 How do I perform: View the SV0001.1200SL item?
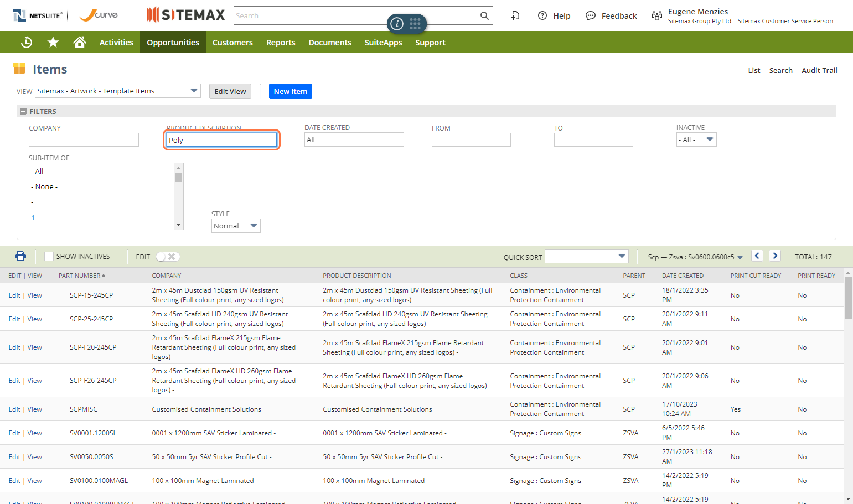pos(35,433)
